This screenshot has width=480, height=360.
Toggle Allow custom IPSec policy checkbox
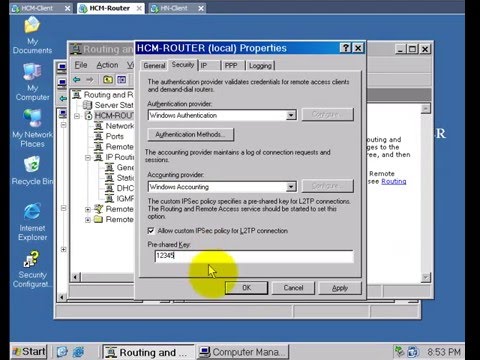pyautogui.click(x=151, y=231)
